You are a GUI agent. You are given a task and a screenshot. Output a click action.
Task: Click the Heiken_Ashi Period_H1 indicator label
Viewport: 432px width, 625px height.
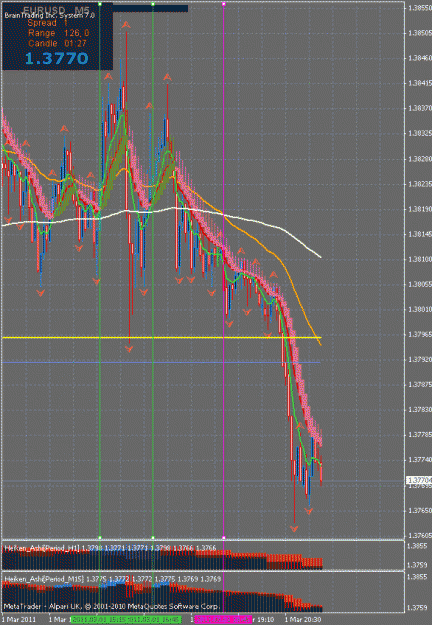[x=110, y=548]
